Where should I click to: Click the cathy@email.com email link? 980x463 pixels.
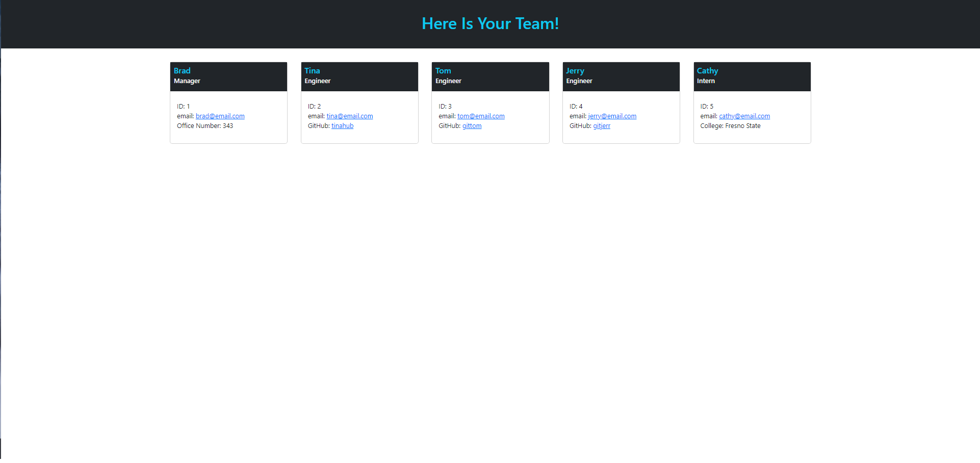tap(744, 116)
